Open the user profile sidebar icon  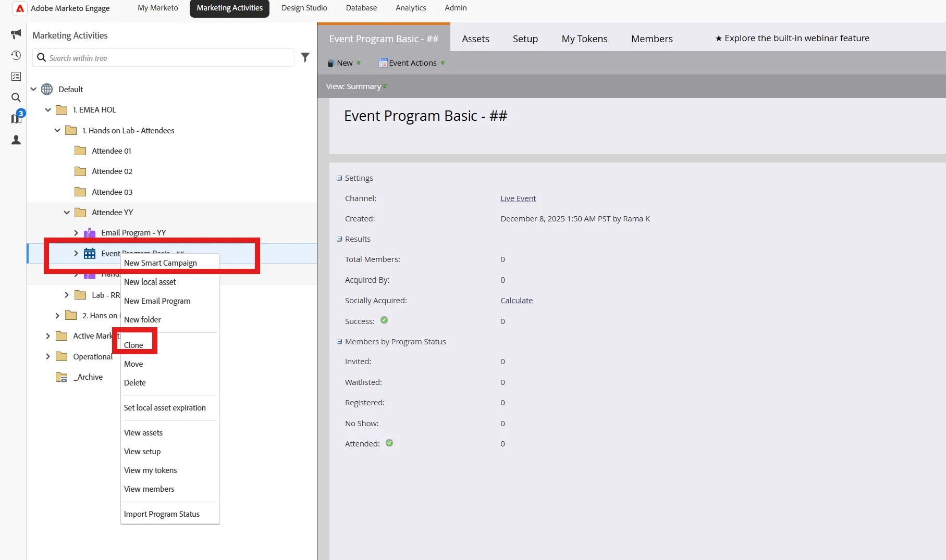pos(16,140)
